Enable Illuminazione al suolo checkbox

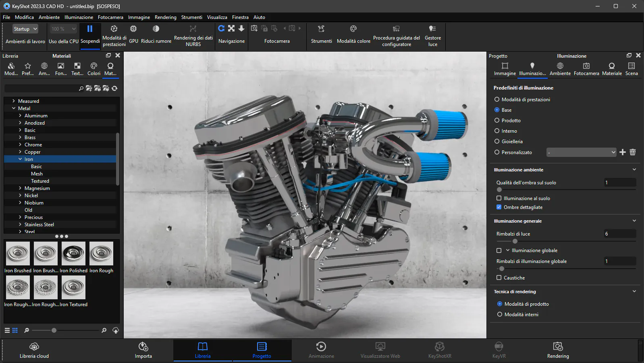(x=499, y=198)
